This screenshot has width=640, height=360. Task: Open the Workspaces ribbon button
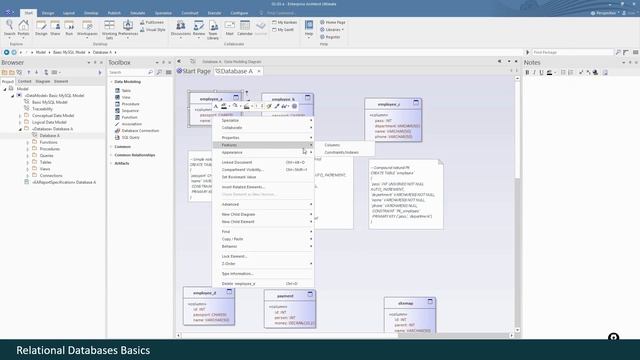(x=87, y=28)
